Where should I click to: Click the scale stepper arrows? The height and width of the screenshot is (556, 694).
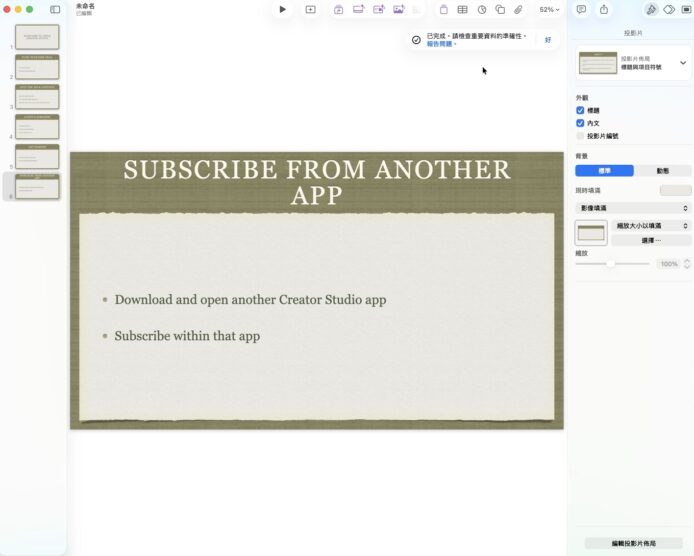[686, 264]
